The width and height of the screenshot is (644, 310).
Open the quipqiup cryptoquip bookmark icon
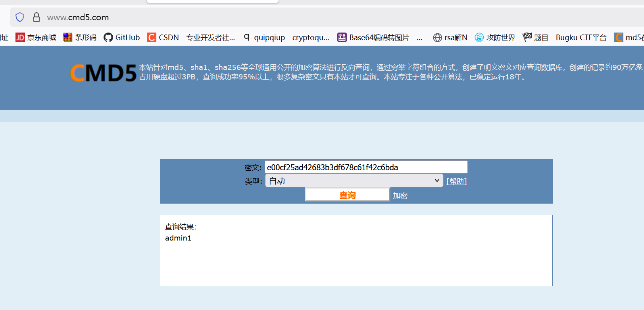[247, 37]
